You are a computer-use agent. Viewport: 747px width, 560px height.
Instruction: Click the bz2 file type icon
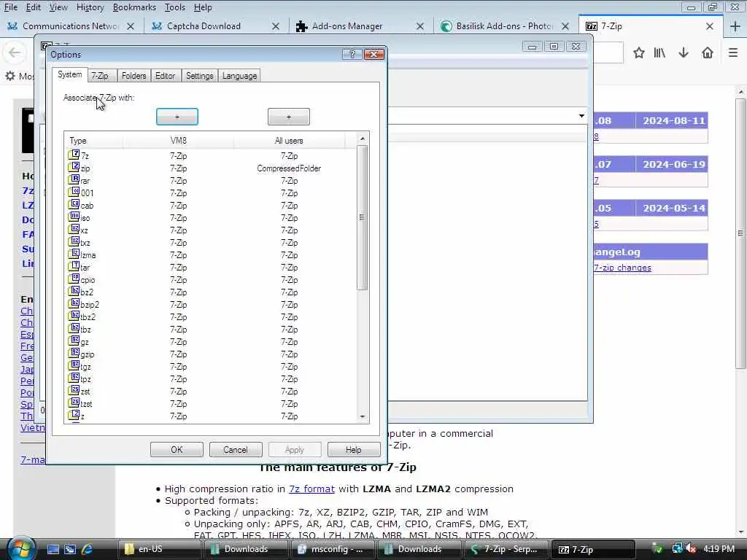click(74, 291)
